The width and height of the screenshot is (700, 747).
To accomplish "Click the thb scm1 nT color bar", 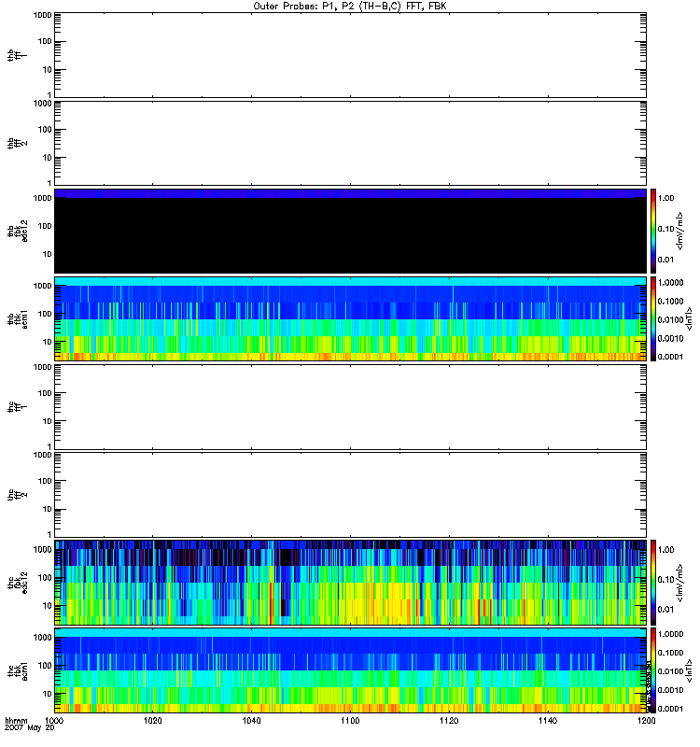I will (x=655, y=318).
